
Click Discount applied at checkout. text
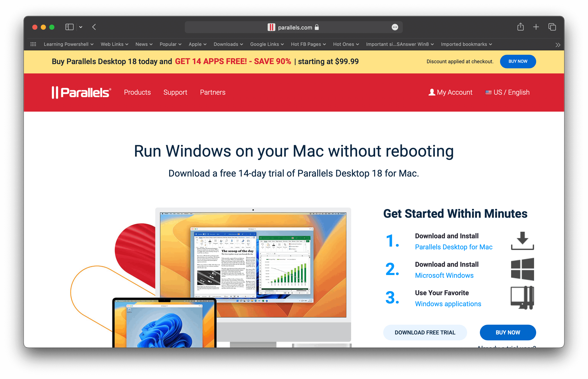pos(460,62)
